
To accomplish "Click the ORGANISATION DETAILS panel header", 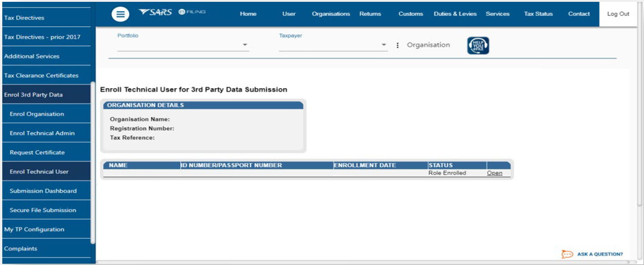I will tap(203, 105).
